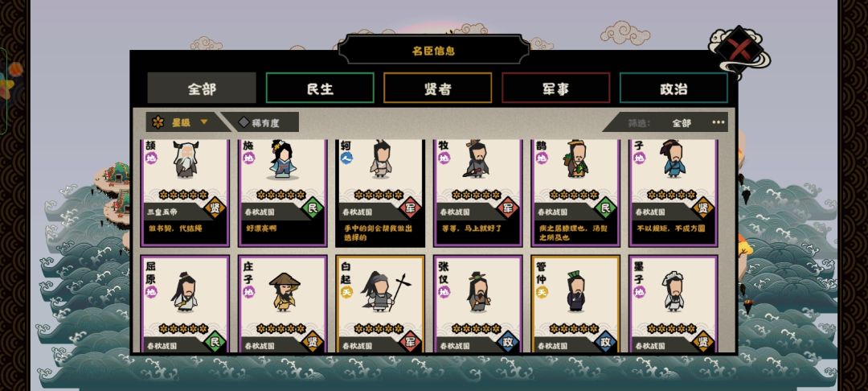Expand the 星级 sort dropdown arrow
This screenshot has width=868, height=391.
coord(203,121)
